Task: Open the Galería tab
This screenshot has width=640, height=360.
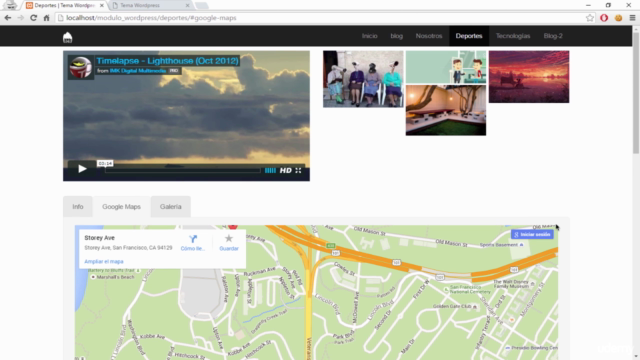Action: click(171, 207)
